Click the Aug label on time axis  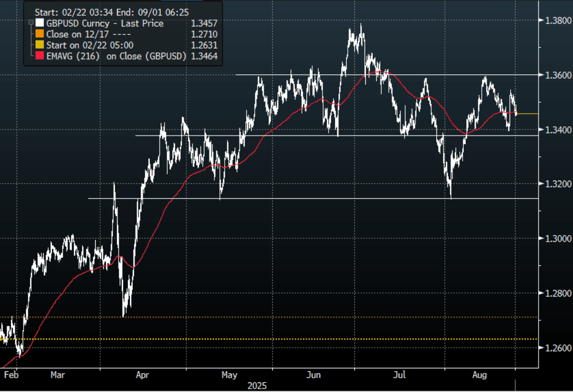(x=480, y=375)
